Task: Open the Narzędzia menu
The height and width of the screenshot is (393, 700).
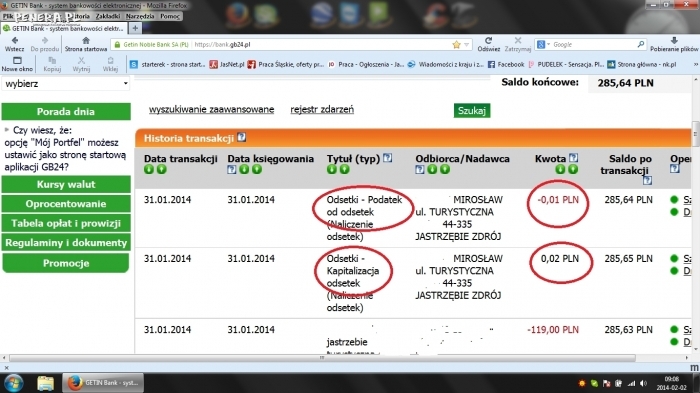Action: pos(140,16)
